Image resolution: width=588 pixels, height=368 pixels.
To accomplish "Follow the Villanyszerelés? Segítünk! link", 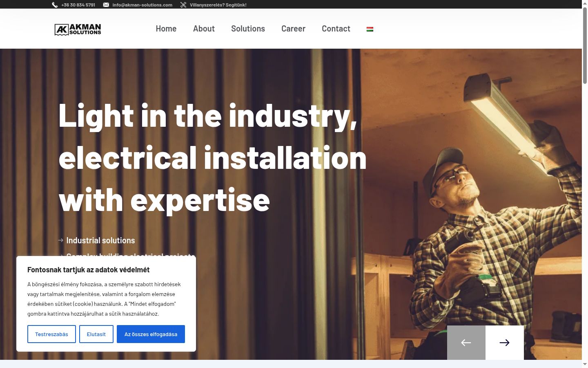I will tap(218, 5).
